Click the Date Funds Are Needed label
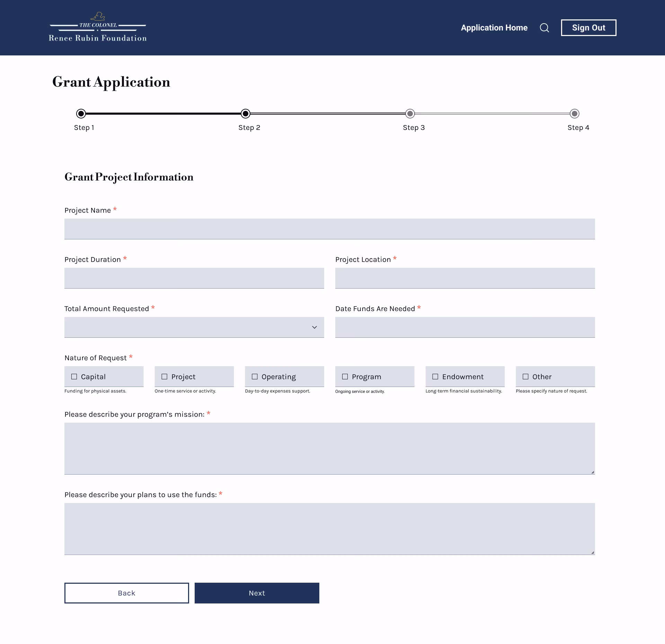Viewport: 665px width, 644px height. pyautogui.click(x=375, y=309)
